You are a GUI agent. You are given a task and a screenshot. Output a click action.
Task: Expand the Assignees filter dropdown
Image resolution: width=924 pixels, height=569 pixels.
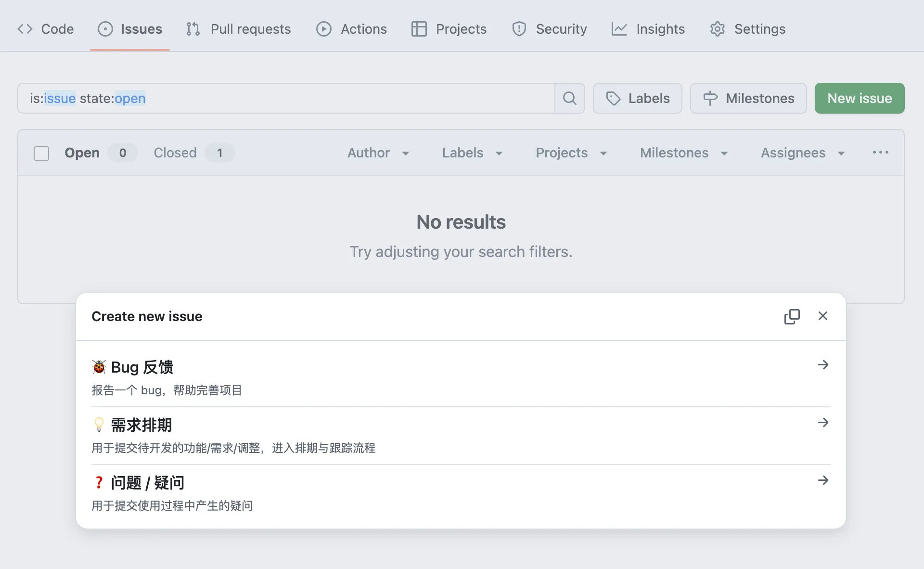coord(802,153)
